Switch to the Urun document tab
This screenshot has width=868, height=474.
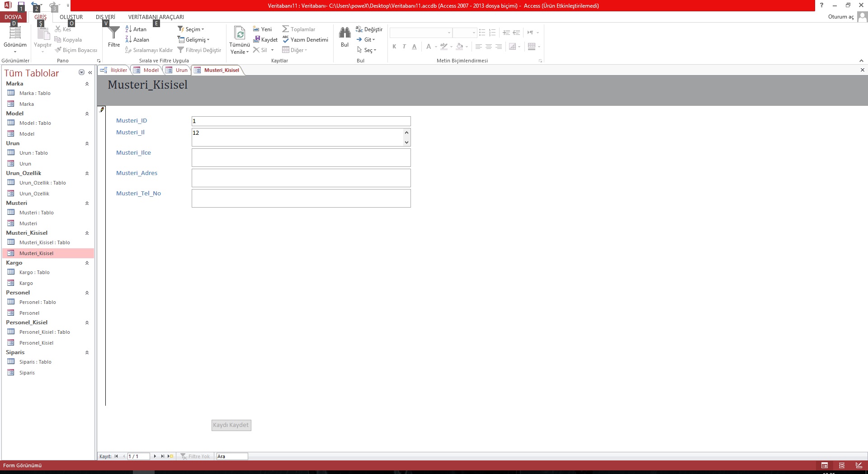coord(177,70)
